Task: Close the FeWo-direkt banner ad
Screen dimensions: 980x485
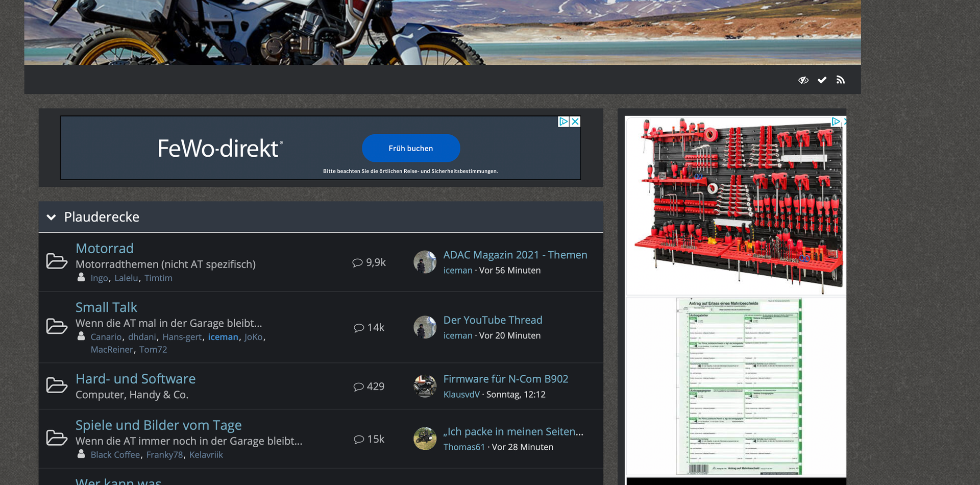Action: point(575,122)
